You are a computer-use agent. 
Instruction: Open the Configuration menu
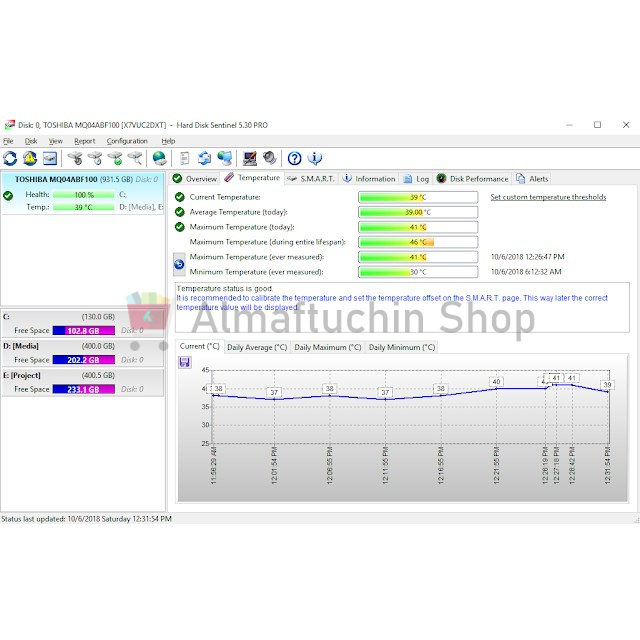127,141
